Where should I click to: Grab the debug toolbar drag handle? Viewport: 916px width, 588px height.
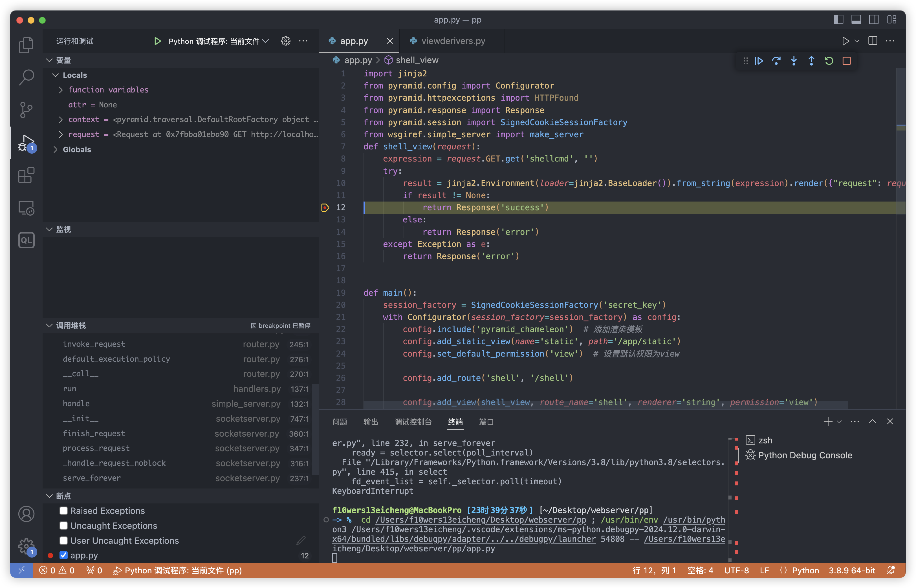tap(745, 61)
